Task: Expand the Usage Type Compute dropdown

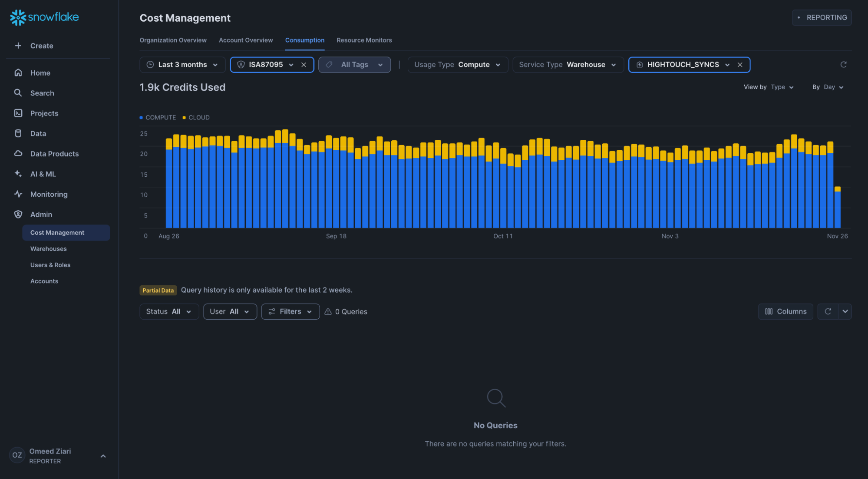Action: click(457, 65)
